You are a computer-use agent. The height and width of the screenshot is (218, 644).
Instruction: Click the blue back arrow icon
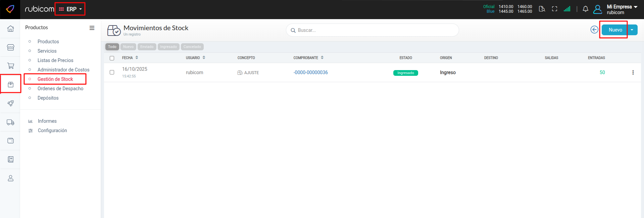click(594, 30)
